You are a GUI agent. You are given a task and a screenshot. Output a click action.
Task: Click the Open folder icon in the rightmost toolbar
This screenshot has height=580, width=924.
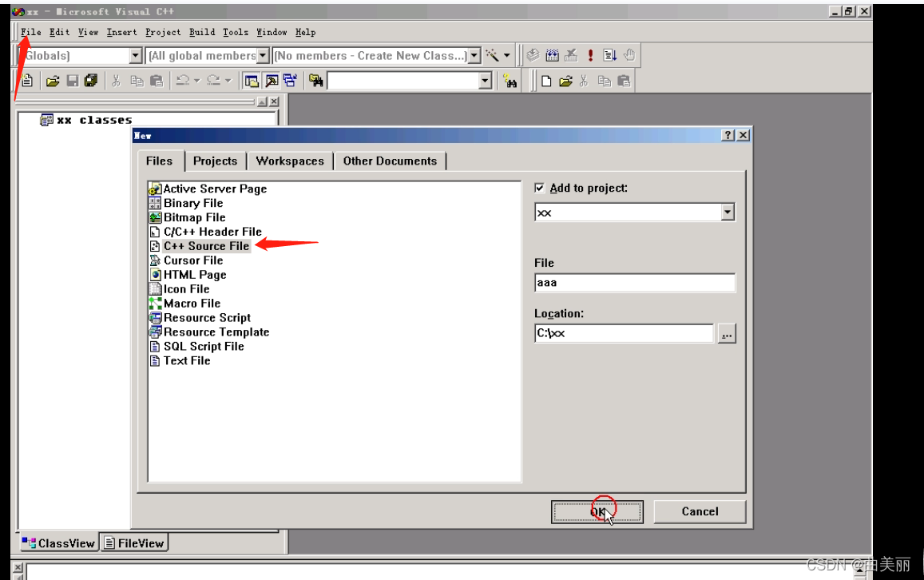tap(565, 81)
